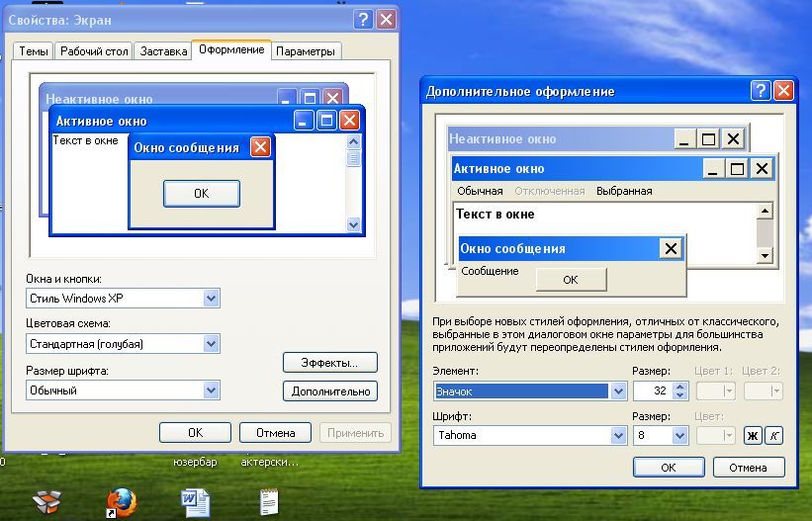Image resolution: width=812 pixels, height=521 pixels.
Task: Click the Применить button
Action: 355,432
